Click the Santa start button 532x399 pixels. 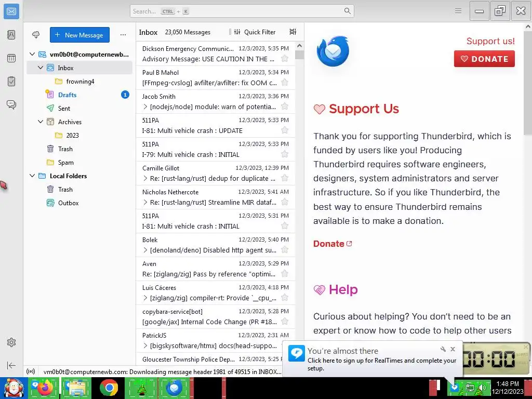pos(14,388)
